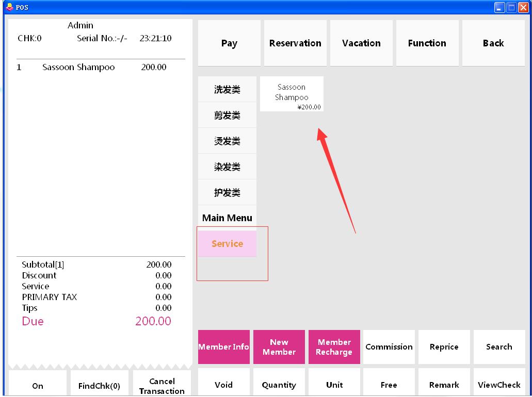
Task: Void the selected item
Action: [x=223, y=383]
